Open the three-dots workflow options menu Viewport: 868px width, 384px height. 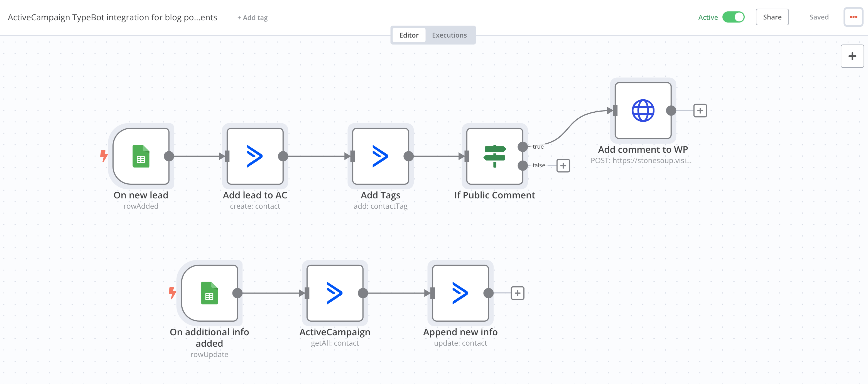pos(853,17)
